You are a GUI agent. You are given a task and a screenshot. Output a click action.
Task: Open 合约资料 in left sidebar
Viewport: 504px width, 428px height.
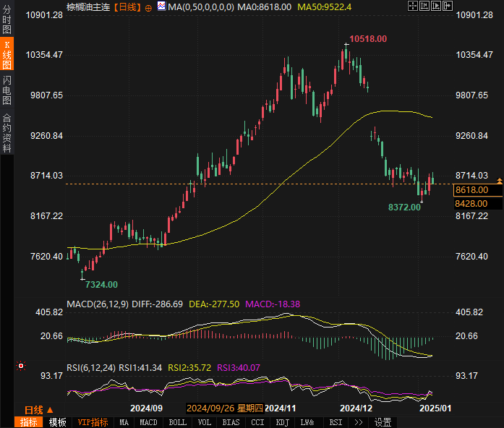(x=7, y=133)
